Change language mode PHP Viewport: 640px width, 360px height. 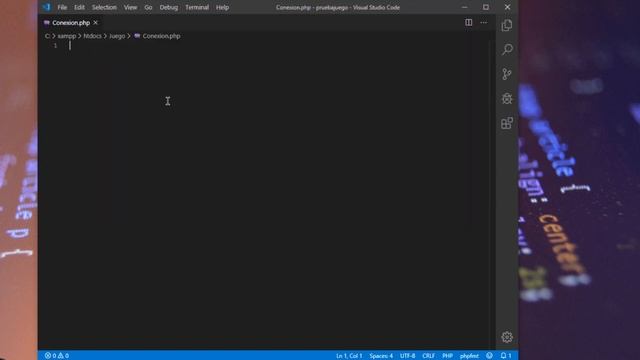click(447, 356)
